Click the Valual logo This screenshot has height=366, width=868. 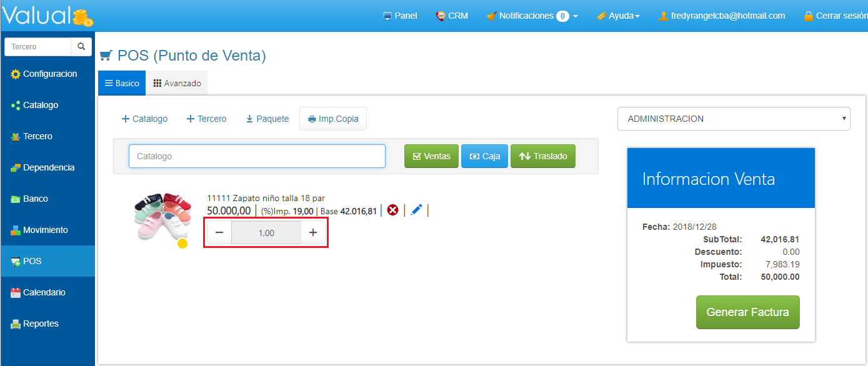47,16
